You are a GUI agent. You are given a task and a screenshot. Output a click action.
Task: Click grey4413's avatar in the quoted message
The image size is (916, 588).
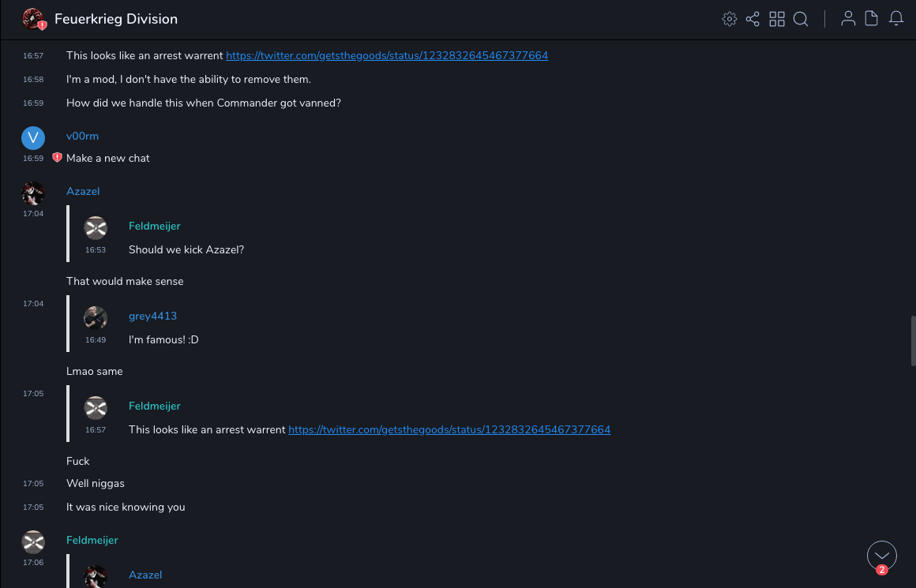tap(96, 317)
